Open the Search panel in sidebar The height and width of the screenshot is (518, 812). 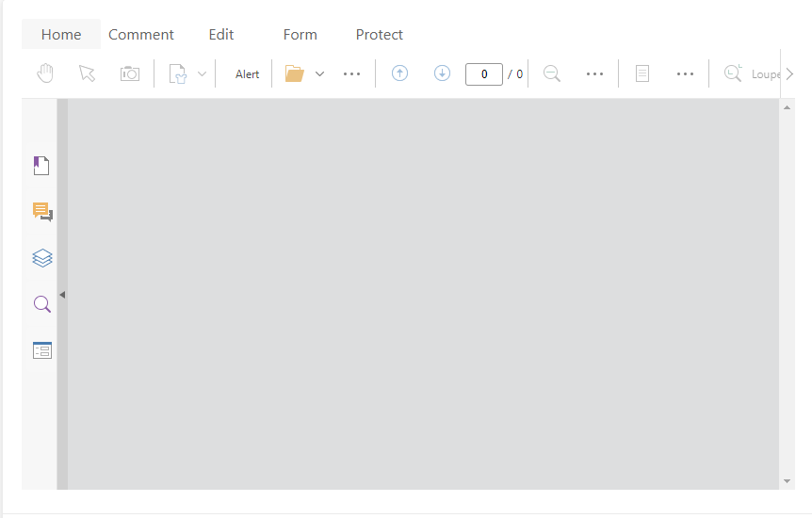point(42,304)
